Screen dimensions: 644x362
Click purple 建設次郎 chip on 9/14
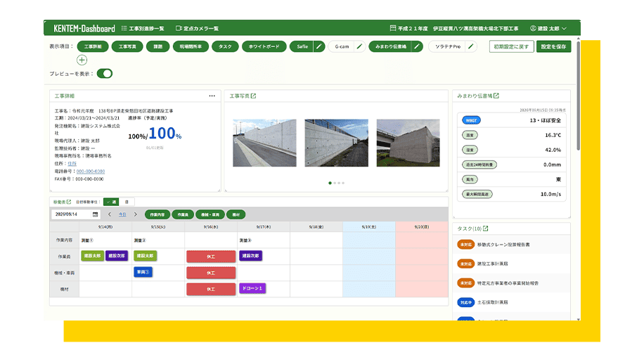(x=117, y=256)
